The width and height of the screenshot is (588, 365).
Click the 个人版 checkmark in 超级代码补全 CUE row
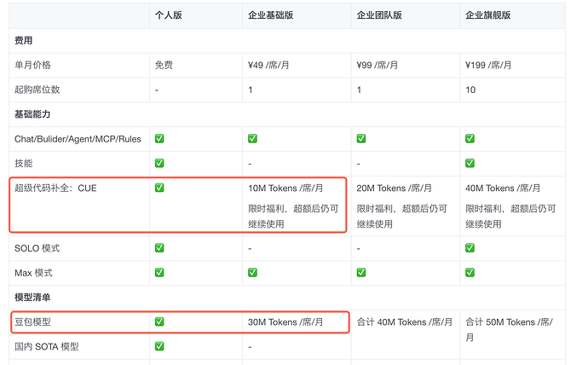click(159, 188)
